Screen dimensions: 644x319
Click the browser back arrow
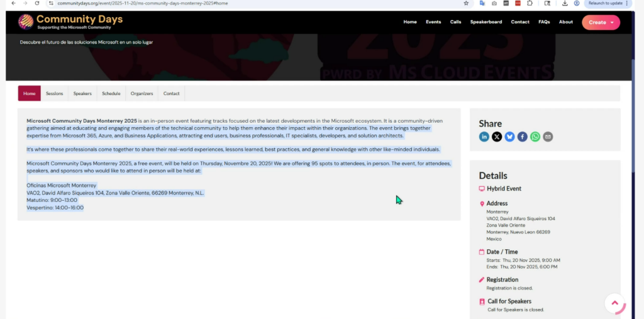tap(13, 3)
